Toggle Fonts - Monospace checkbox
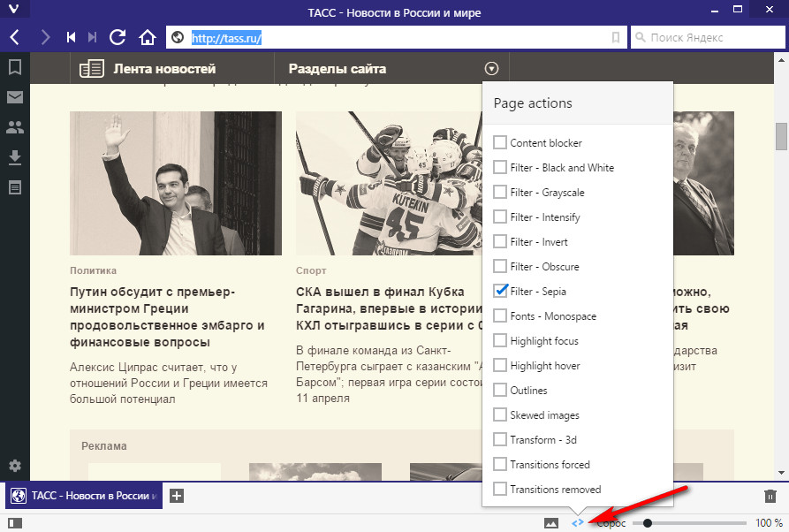Image resolution: width=789 pixels, height=532 pixels. (500, 315)
